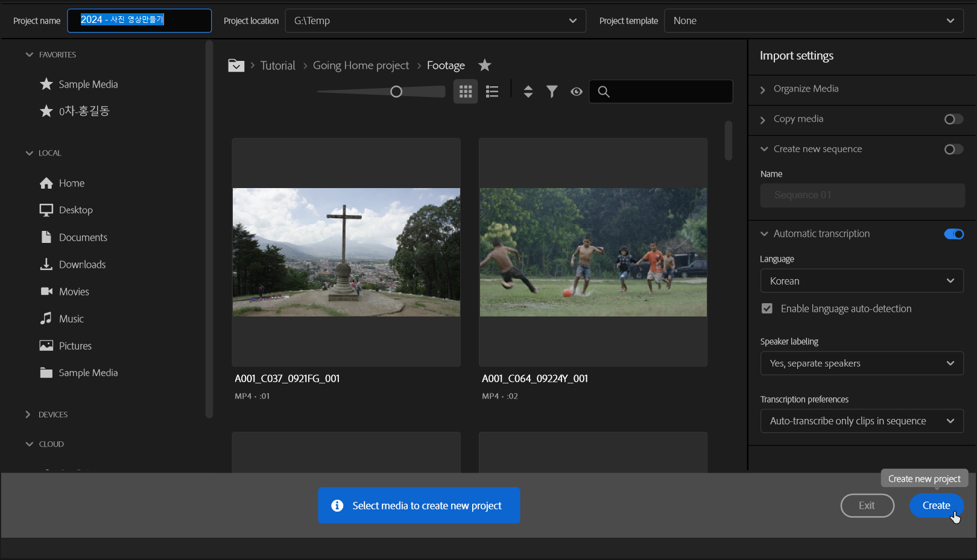The image size is (977, 560).
Task: Open the Transcription preferences dropdown
Action: point(862,421)
